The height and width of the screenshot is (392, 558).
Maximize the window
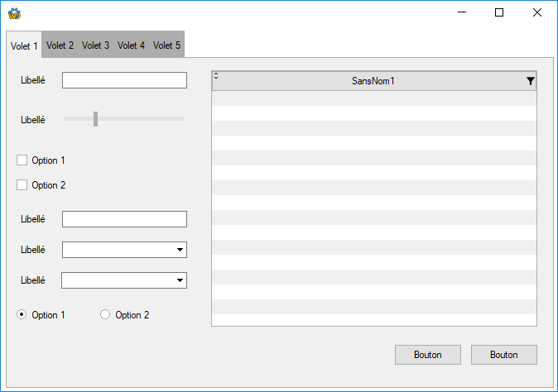(498, 12)
